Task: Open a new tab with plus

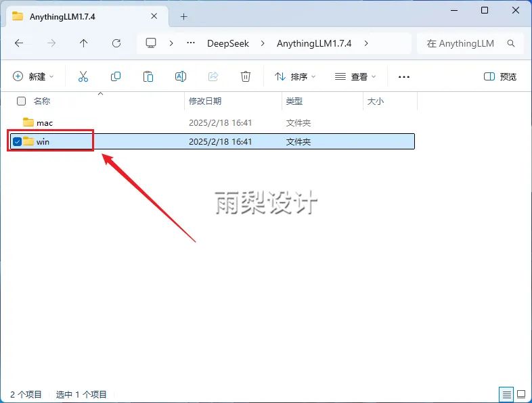Action: (x=183, y=17)
